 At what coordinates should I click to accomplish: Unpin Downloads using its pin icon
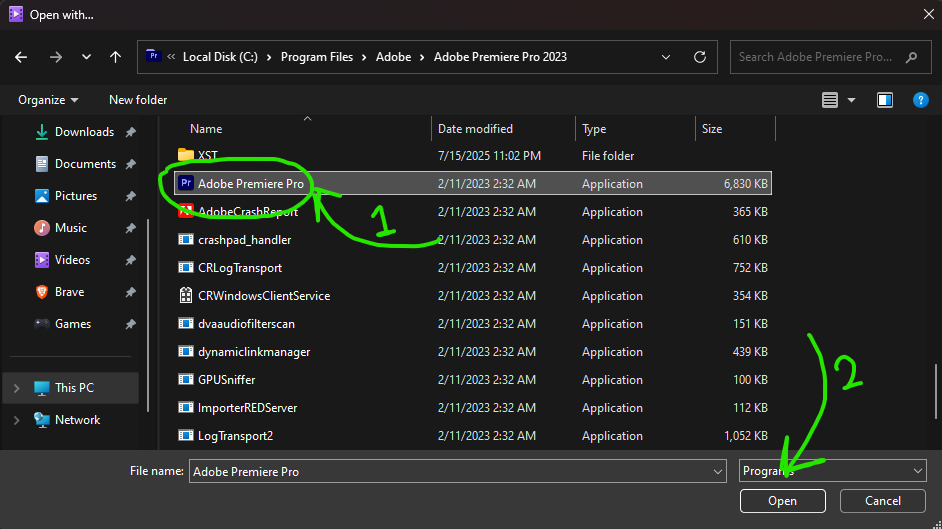click(x=130, y=132)
